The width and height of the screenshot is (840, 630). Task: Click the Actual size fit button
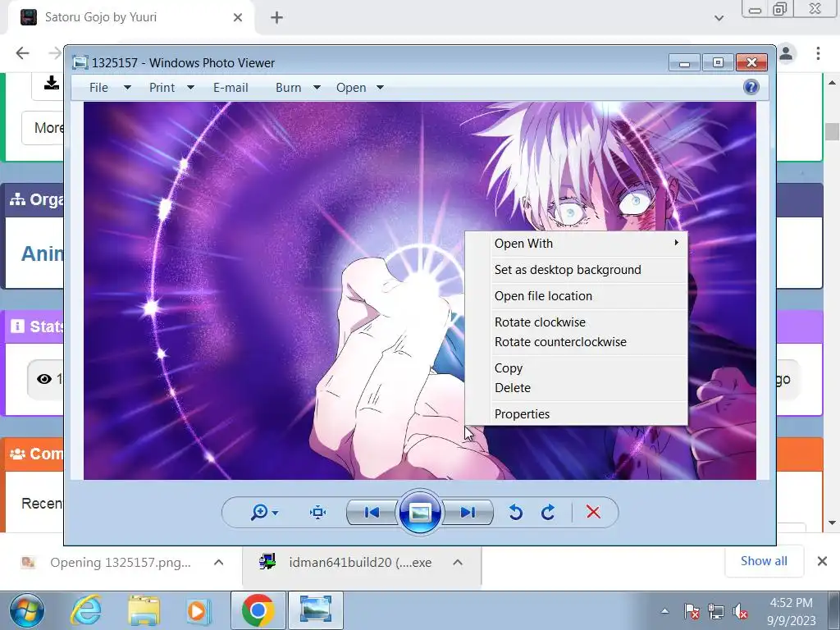coord(317,512)
